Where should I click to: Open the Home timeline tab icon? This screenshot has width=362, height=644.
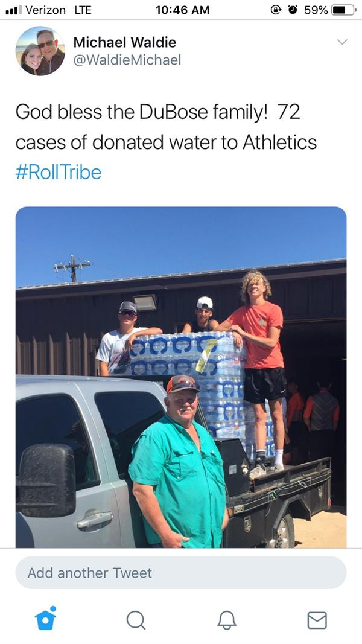(x=46, y=618)
